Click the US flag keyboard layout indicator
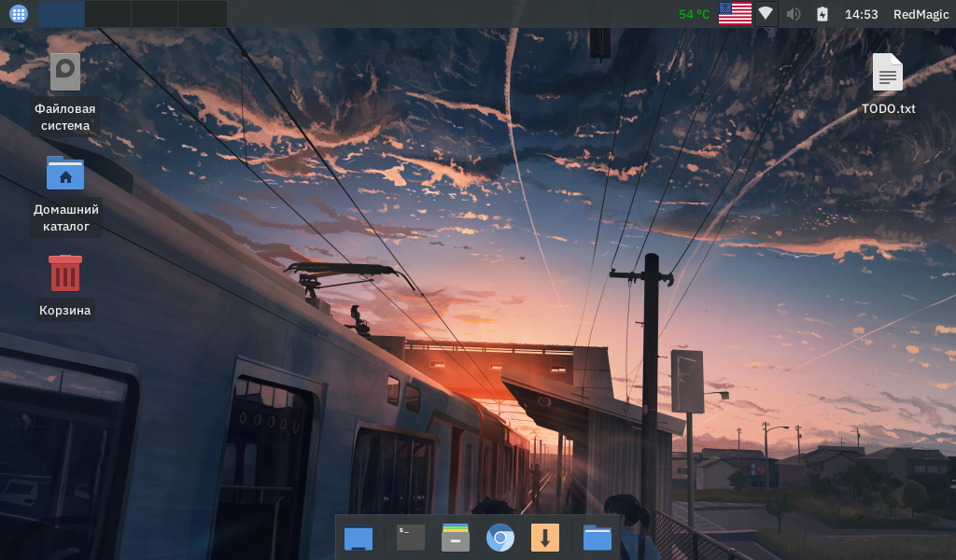The width and height of the screenshot is (956, 560). click(x=735, y=13)
